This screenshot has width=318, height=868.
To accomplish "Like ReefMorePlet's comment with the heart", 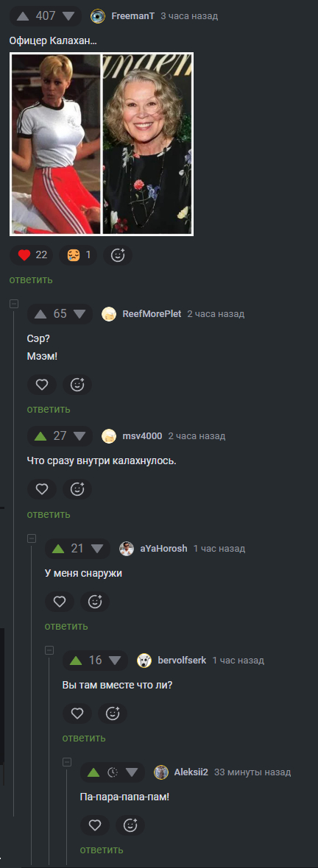I will click(41, 385).
